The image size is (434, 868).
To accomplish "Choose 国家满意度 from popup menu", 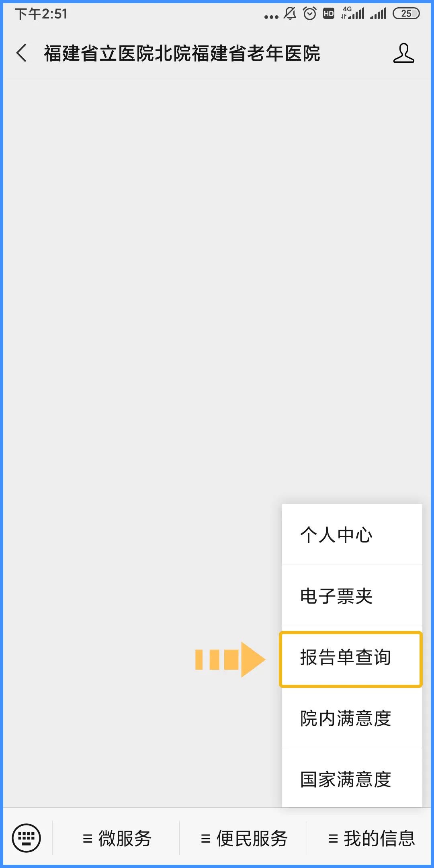I will click(x=352, y=779).
